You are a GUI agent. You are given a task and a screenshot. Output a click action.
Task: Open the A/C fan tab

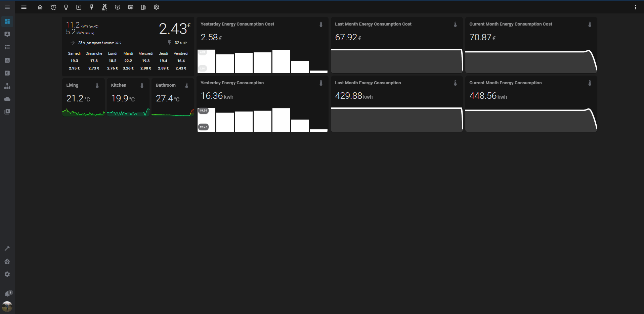[x=104, y=7]
